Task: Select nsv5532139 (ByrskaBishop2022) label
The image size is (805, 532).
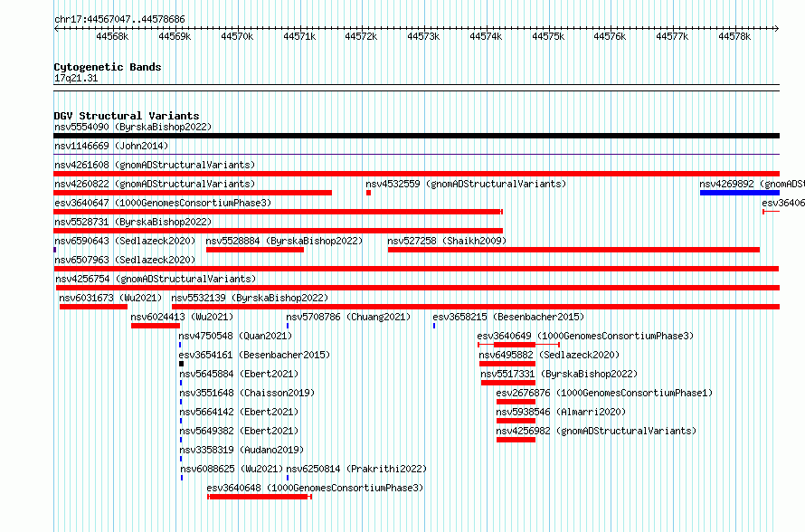Action: [x=250, y=298]
